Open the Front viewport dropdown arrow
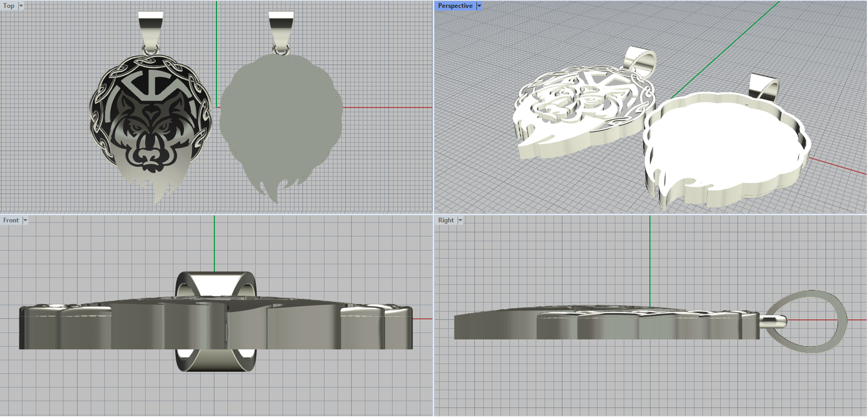 click(x=25, y=220)
